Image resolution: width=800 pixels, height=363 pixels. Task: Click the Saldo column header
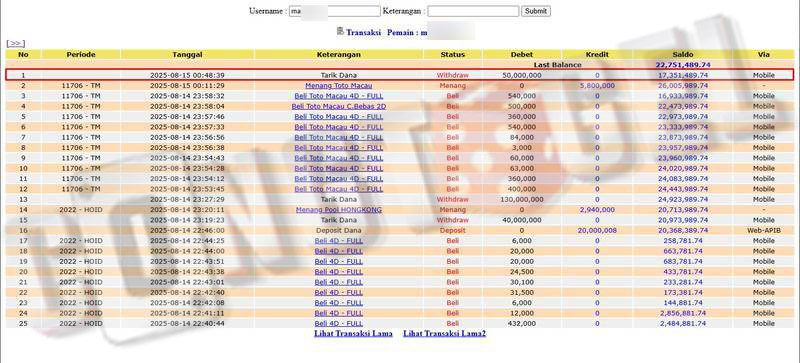click(683, 55)
